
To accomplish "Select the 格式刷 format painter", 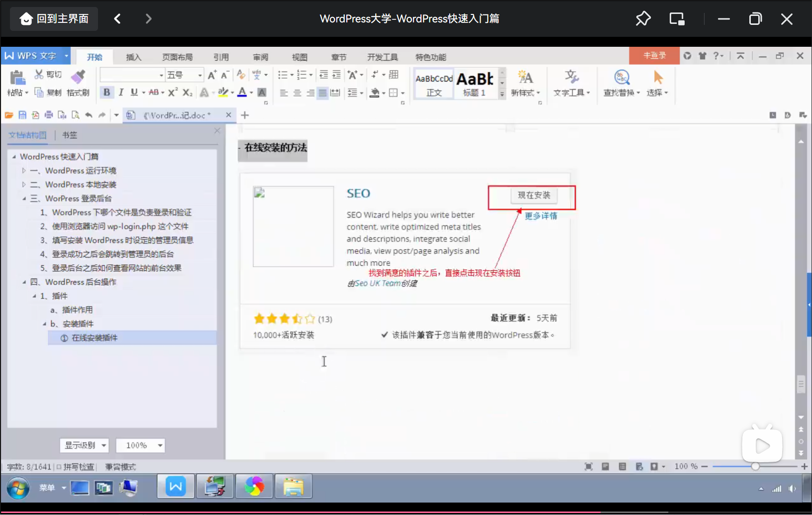I will point(78,83).
